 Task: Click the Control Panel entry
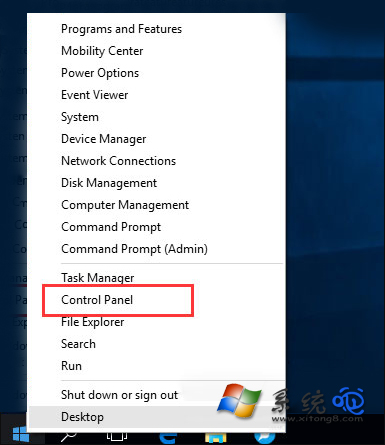coord(156,300)
